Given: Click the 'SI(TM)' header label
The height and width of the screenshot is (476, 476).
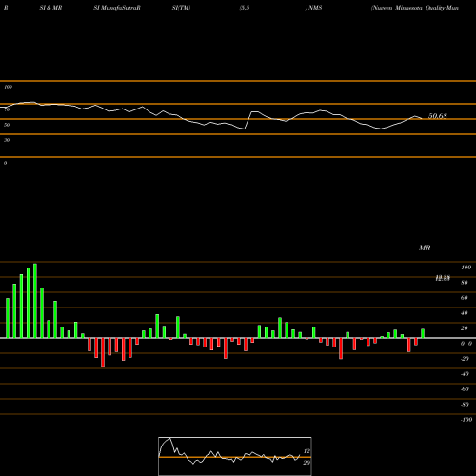Looking at the screenshot, I should (181, 8).
